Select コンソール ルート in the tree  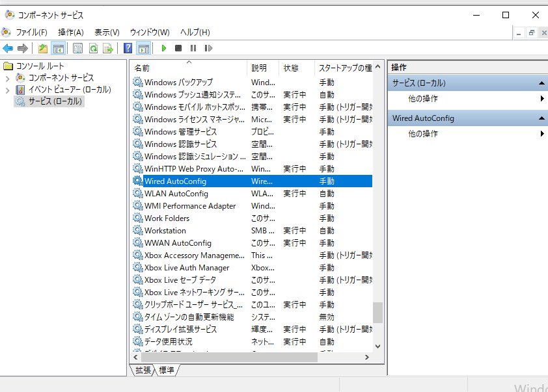(x=40, y=66)
